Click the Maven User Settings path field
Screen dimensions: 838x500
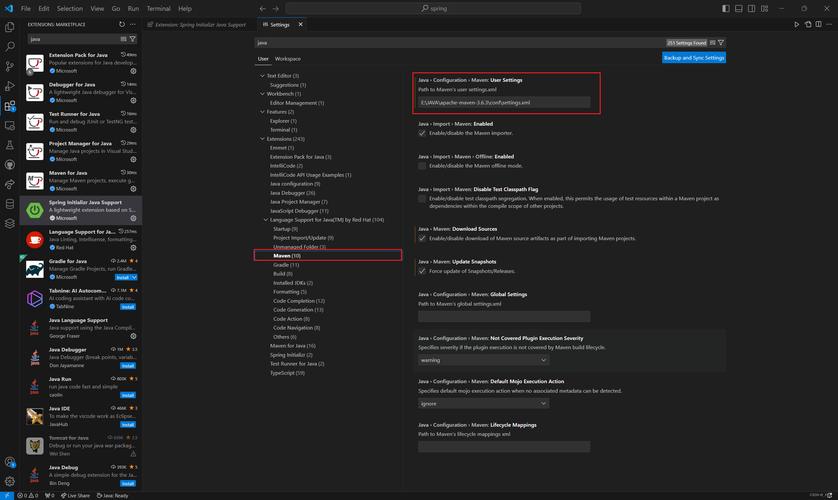pos(504,102)
